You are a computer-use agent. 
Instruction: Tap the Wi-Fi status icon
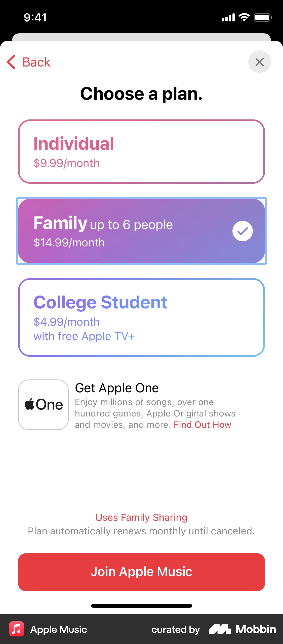click(244, 17)
